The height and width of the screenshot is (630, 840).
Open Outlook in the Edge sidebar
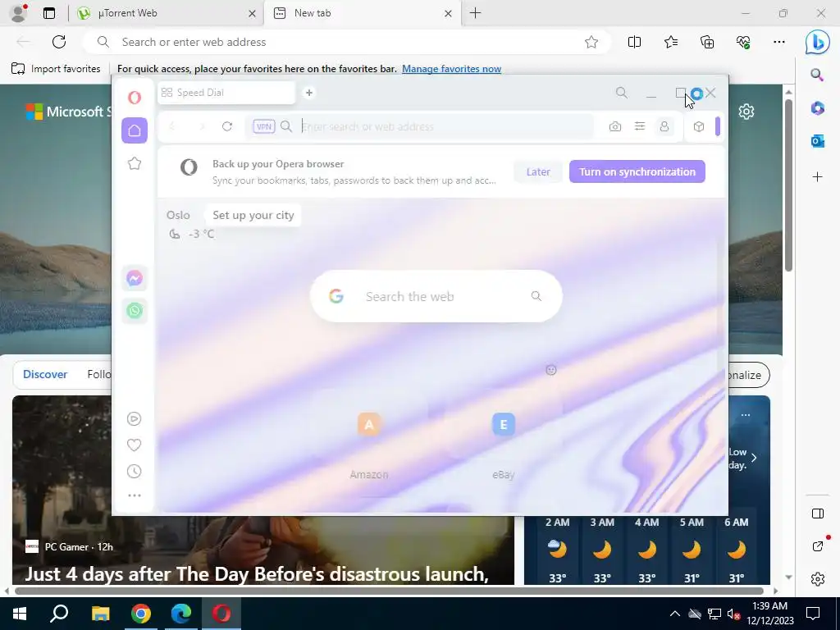pyautogui.click(x=817, y=141)
